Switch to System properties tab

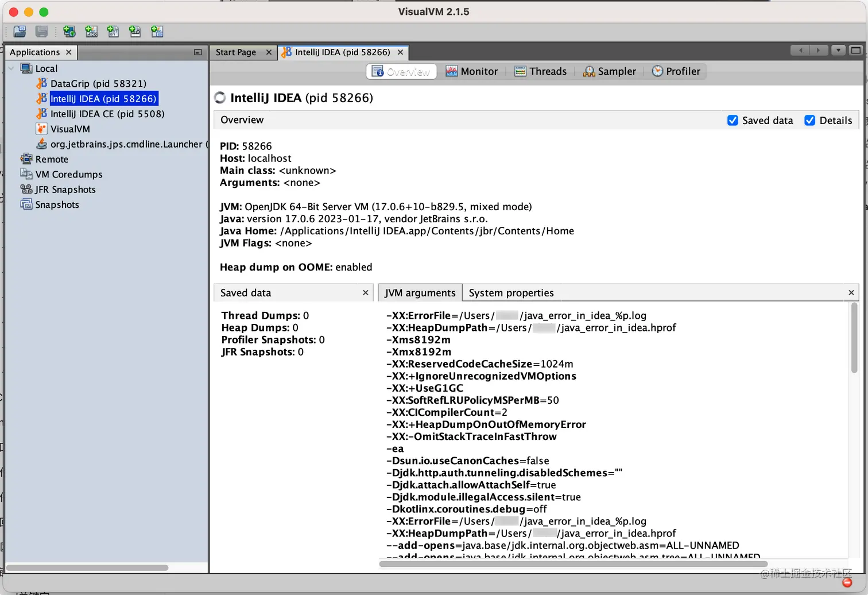point(511,293)
